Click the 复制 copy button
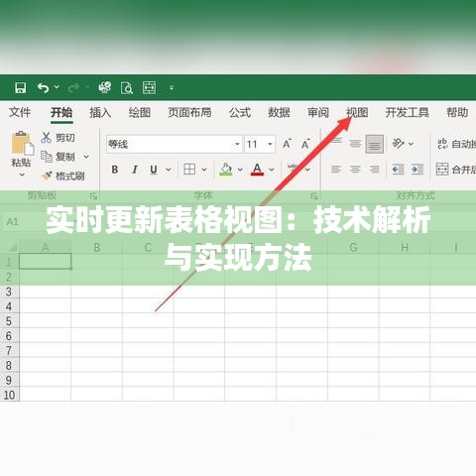Image resolution: width=476 pixels, height=476 pixels. coord(64,157)
